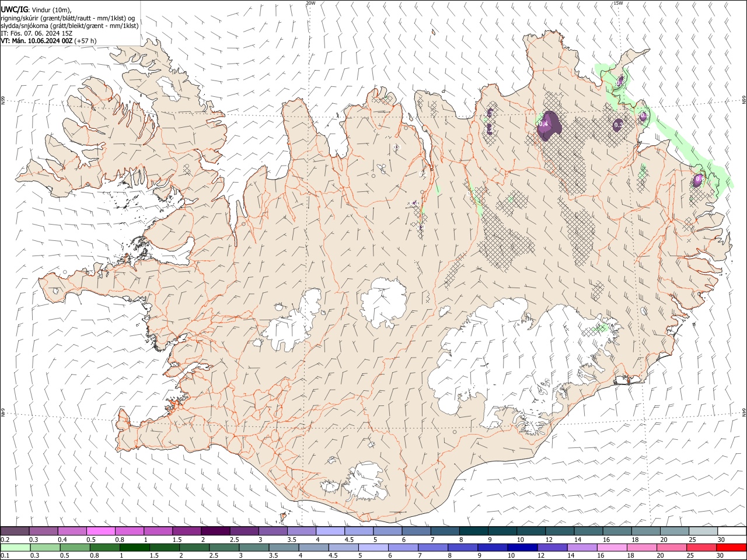Image resolution: width=747 pixels, height=560 pixels.
Task: Click the Hofsjökull glacier in central Iceland
Action: (383, 302)
